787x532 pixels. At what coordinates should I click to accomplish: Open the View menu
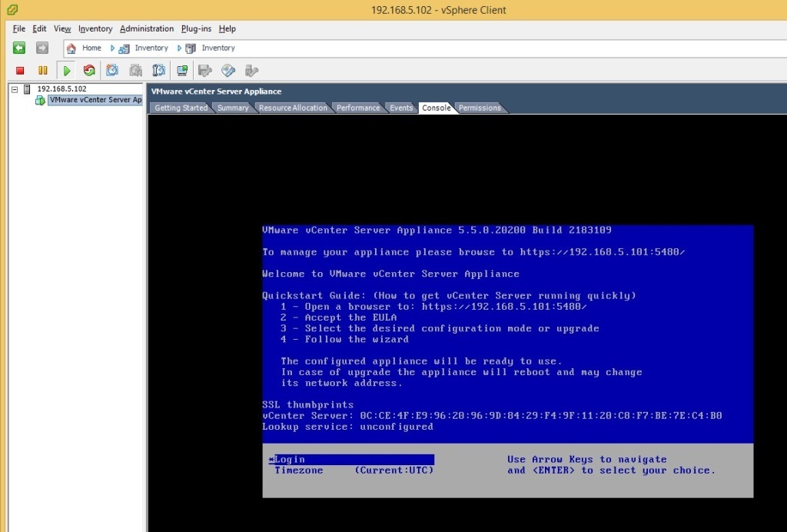[x=62, y=28]
